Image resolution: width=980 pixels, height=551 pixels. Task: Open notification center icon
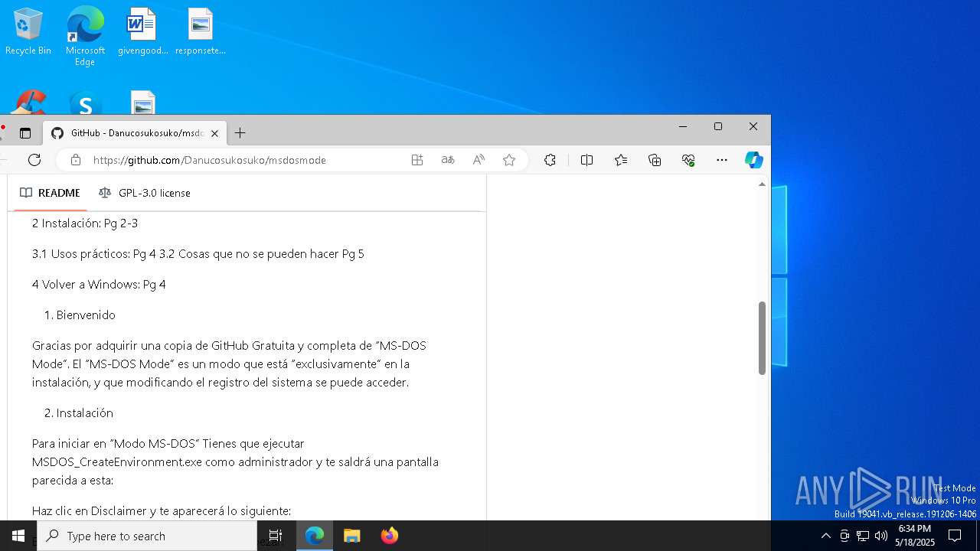click(x=955, y=536)
